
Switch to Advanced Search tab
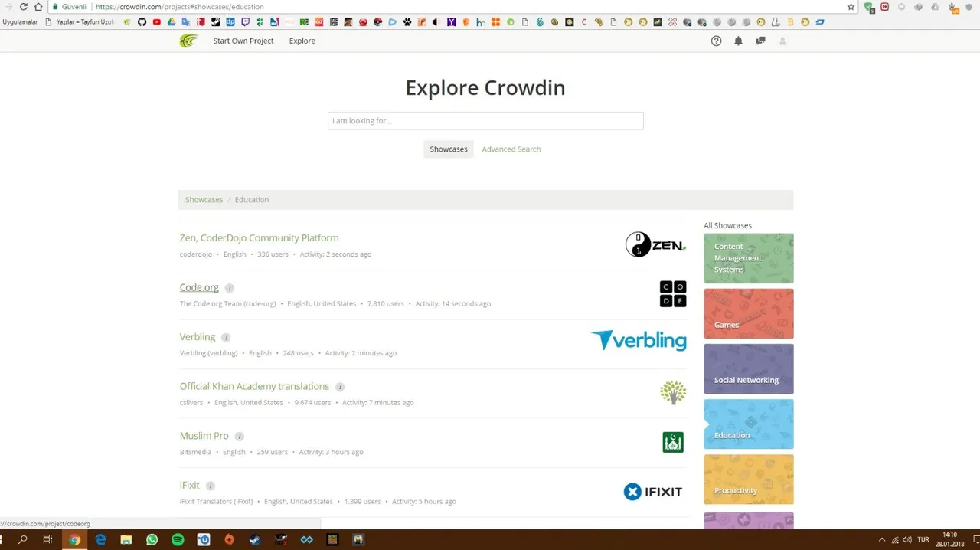click(x=511, y=149)
